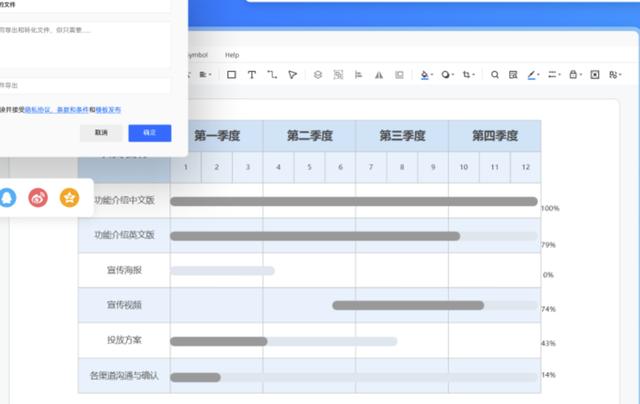Viewport: 640px width, 404px height.
Task: Click the group objects icon
Action: [x=338, y=75]
